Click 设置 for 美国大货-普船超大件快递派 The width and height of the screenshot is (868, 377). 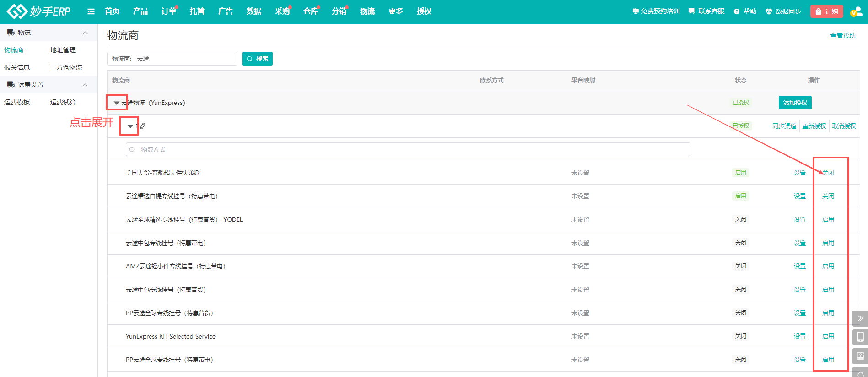pyautogui.click(x=800, y=173)
